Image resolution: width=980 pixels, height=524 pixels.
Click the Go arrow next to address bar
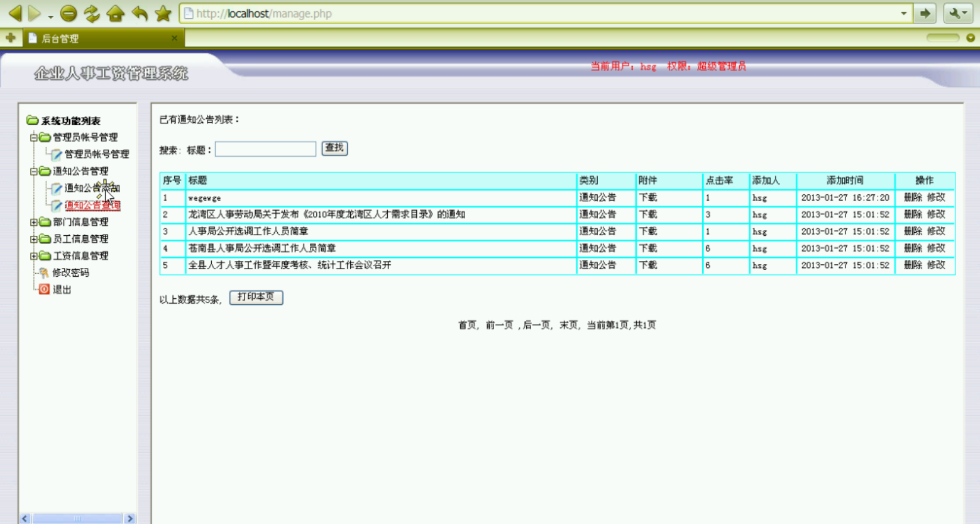pos(925,13)
